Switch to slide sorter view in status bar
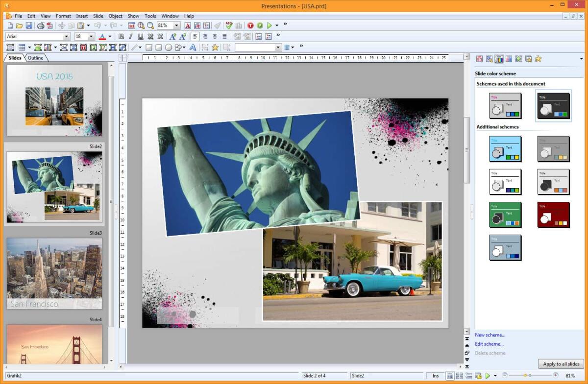The height and width of the screenshot is (384, 588). pos(460,376)
